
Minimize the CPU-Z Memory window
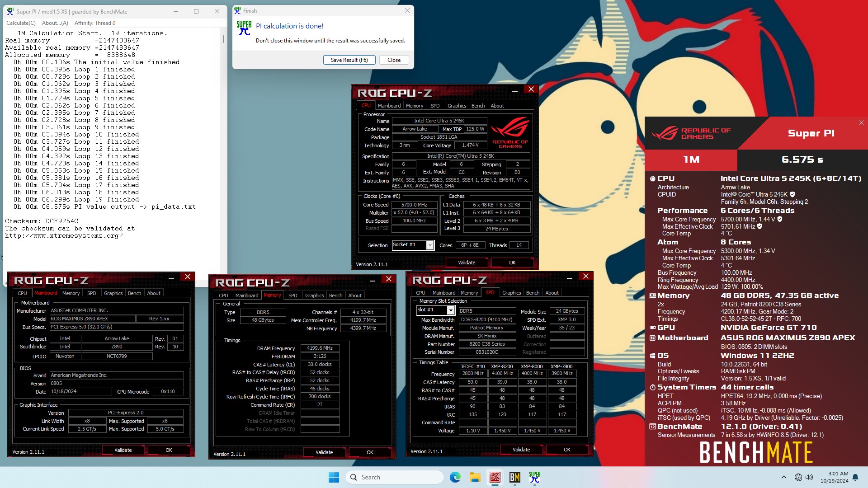pyautogui.click(x=372, y=280)
